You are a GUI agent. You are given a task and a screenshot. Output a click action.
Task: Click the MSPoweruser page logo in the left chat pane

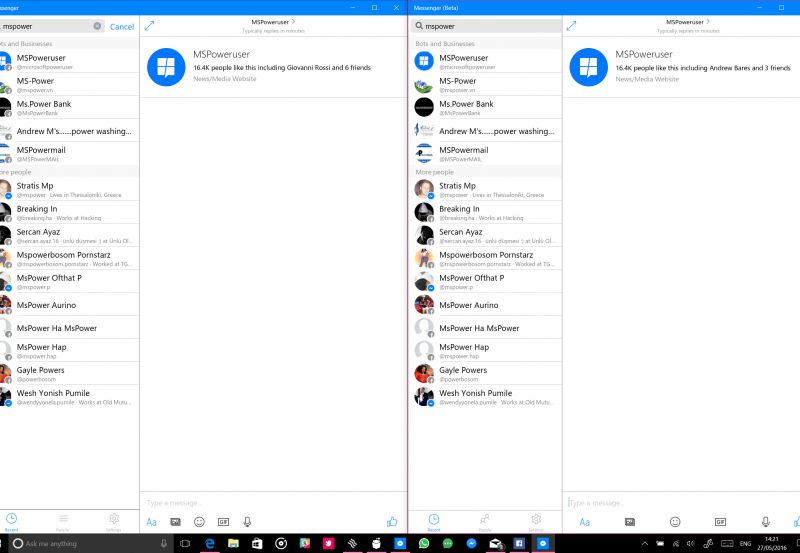pos(166,67)
